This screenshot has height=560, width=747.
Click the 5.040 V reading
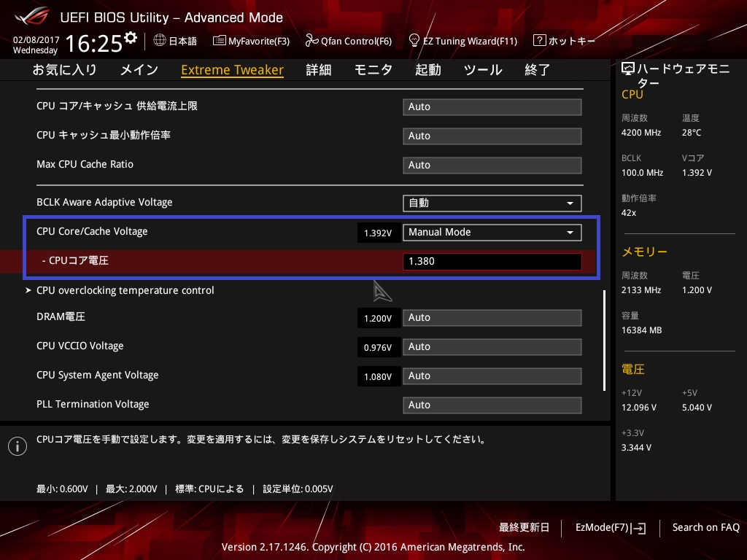click(x=697, y=408)
